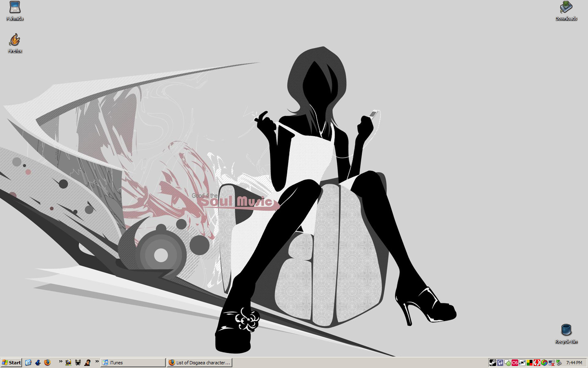
Task: Click the black butterfly toolbar icon
Action: (x=78, y=362)
